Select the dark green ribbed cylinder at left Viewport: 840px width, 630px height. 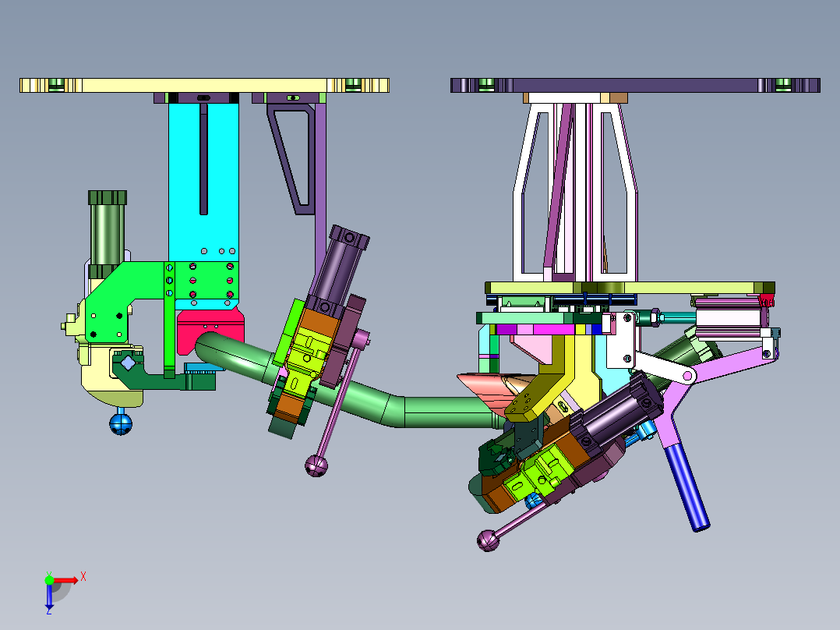point(108,232)
